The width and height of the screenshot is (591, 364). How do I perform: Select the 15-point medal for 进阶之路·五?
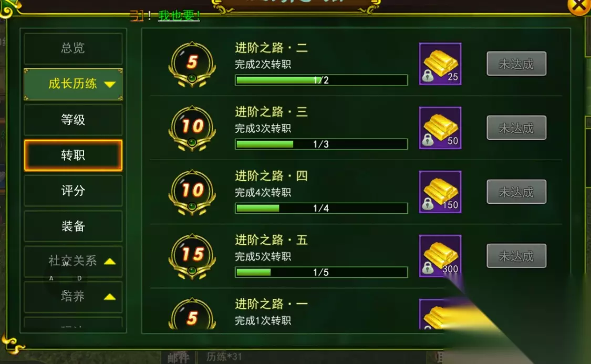[192, 256]
